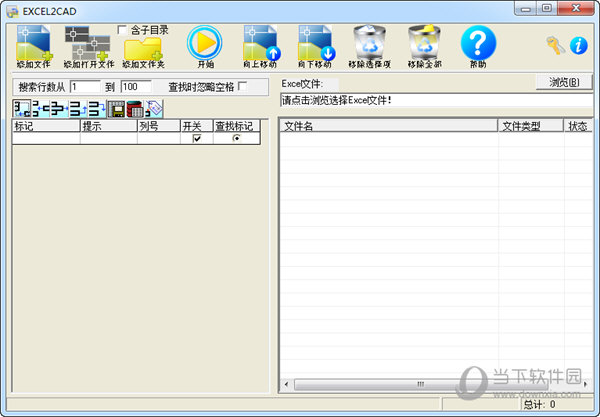Click the empty 提示 cell in first row

pyautogui.click(x=108, y=138)
